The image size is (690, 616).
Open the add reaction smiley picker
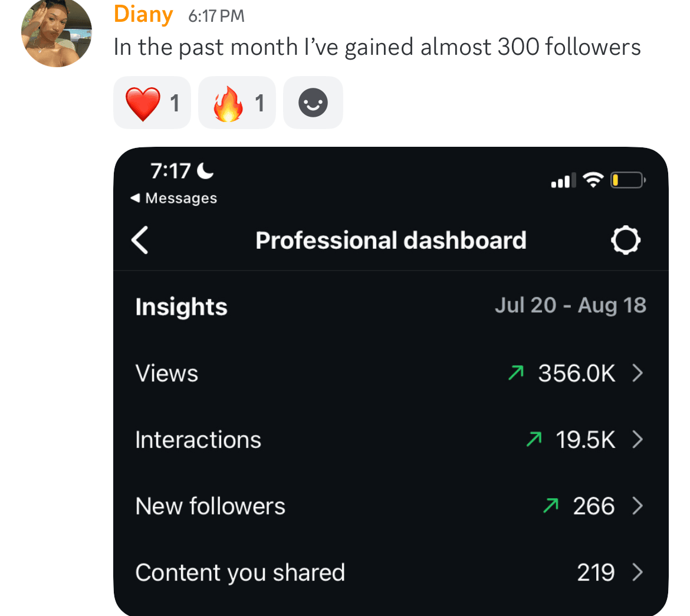point(313,103)
